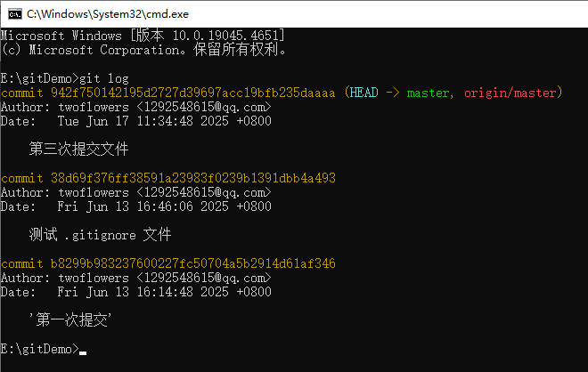The height and width of the screenshot is (372, 588).
Task: Click the first Author twoflowers line
Action: click(135, 107)
